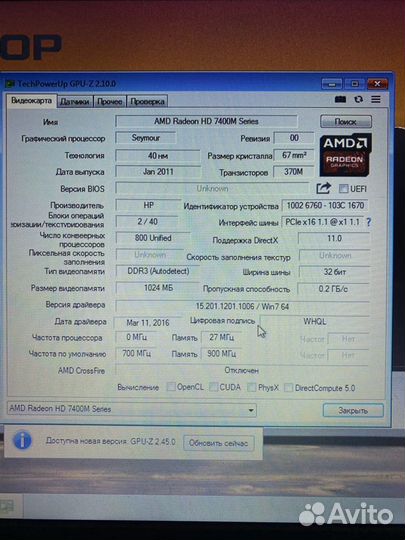Viewport: 405px width, 540px height.
Task: Click the AMD Radeon Graphics logo
Action: tap(345, 155)
